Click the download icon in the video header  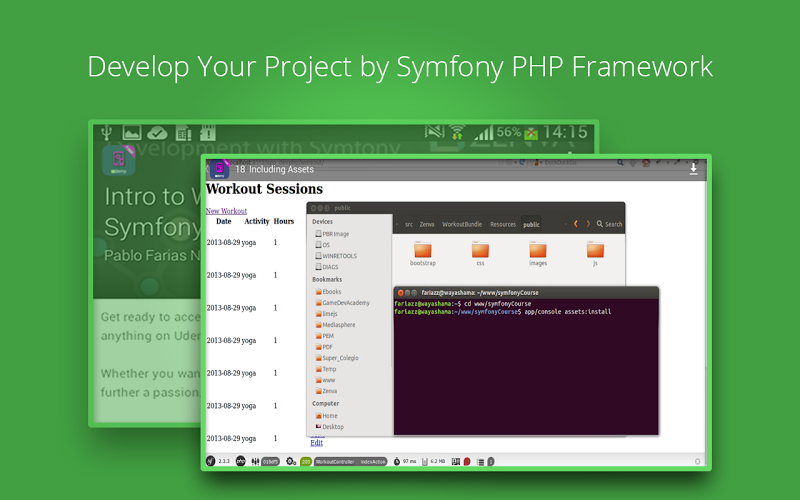pyautogui.click(x=693, y=169)
